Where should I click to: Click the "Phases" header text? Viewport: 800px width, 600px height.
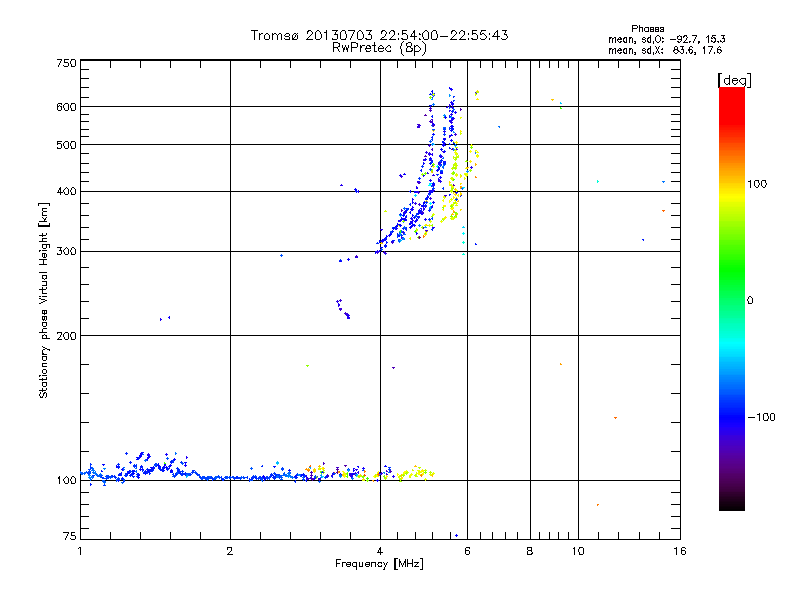647,29
